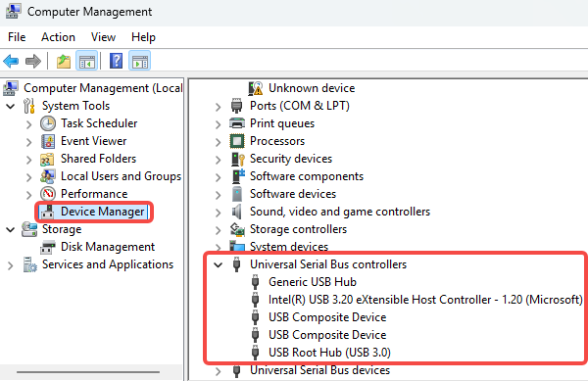Expand Sound, video and game controllers
Screen dimensions: 588x381
[x=218, y=213]
